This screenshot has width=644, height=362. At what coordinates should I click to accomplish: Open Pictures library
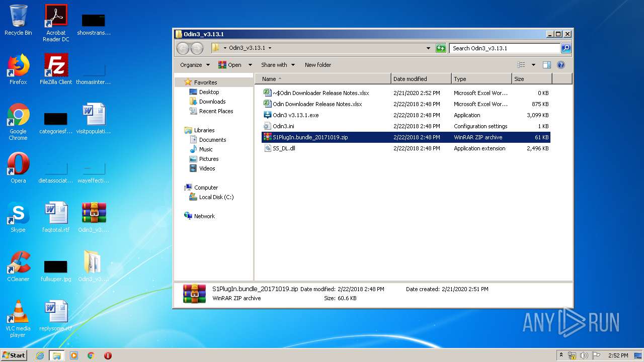pyautogui.click(x=204, y=159)
